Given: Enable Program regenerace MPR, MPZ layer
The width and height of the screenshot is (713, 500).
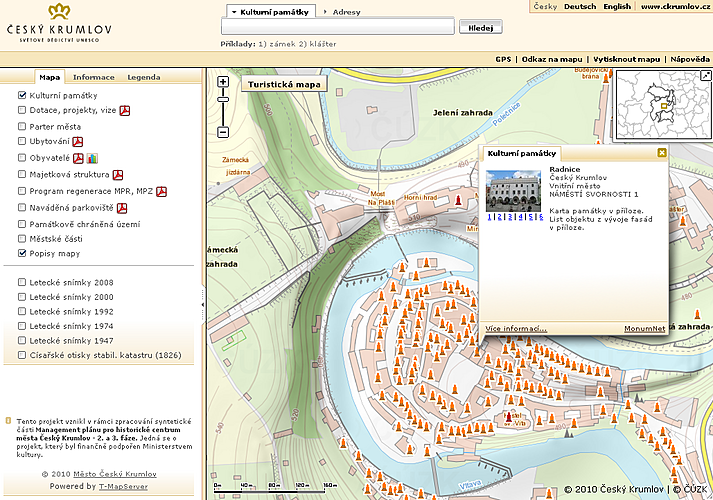Looking at the screenshot, I should point(22,191).
